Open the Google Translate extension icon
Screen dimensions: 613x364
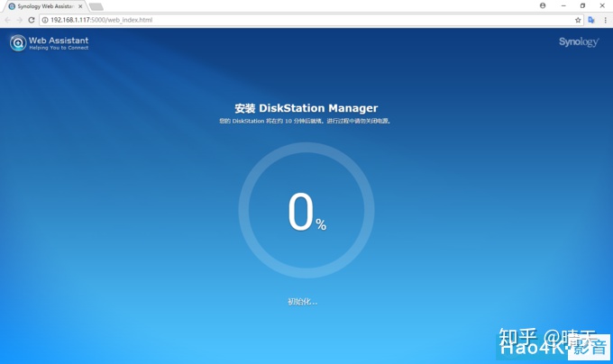[x=591, y=20]
